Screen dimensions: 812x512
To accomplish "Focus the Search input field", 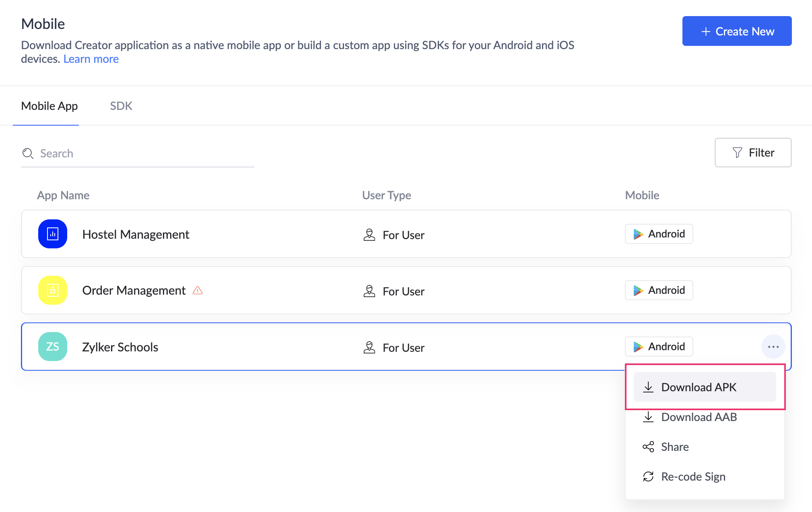I will pyautogui.click(x=145, y=153).
